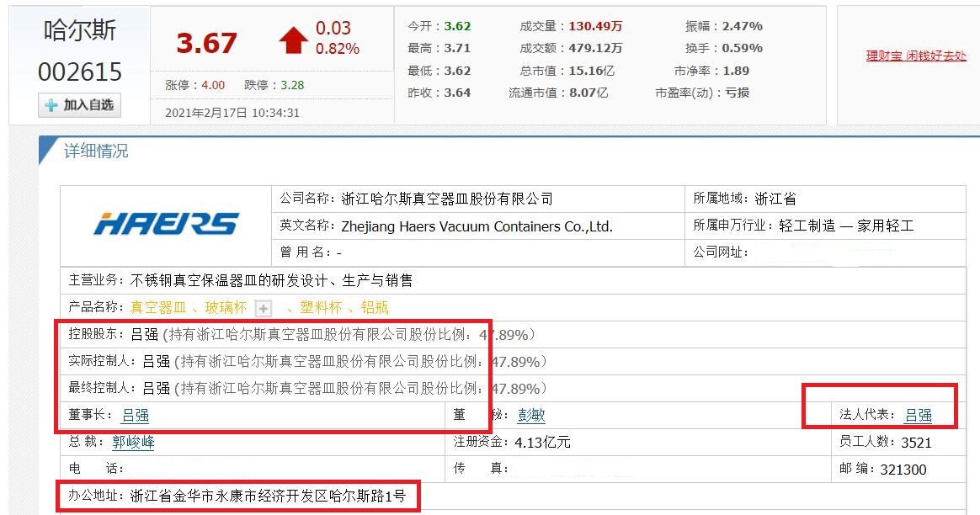
Task: Click industry 轻工制造 — 家用轻工
Action: [846, 226]
